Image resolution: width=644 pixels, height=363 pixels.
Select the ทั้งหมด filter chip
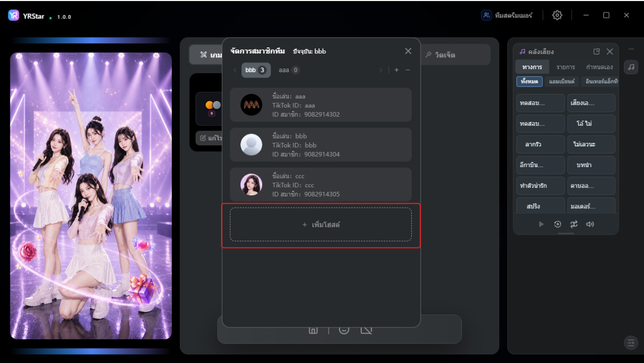[529, 81]
